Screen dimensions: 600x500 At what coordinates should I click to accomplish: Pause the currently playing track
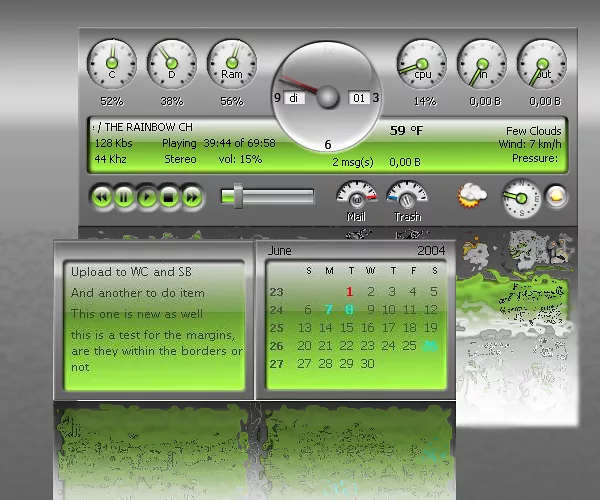point(124,197)
